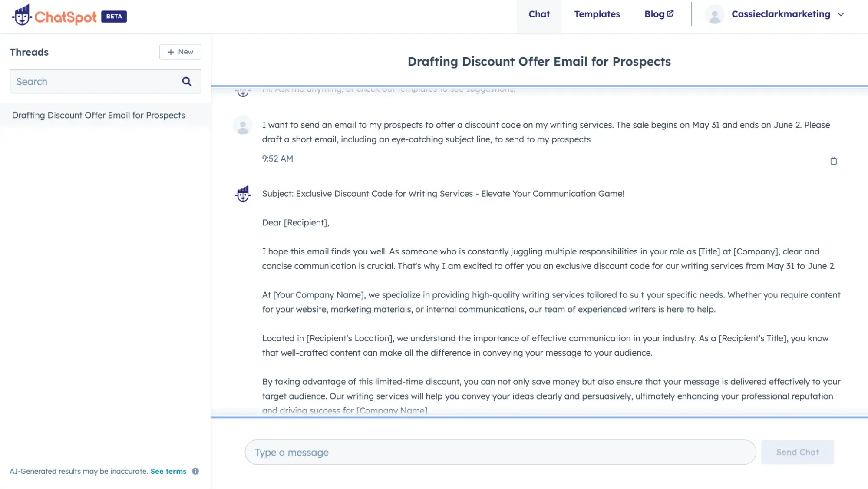Expand the Cassieclarkmarketing account dropdown arrow
Screen dimensions: 868x489
[x=841, y=15]
